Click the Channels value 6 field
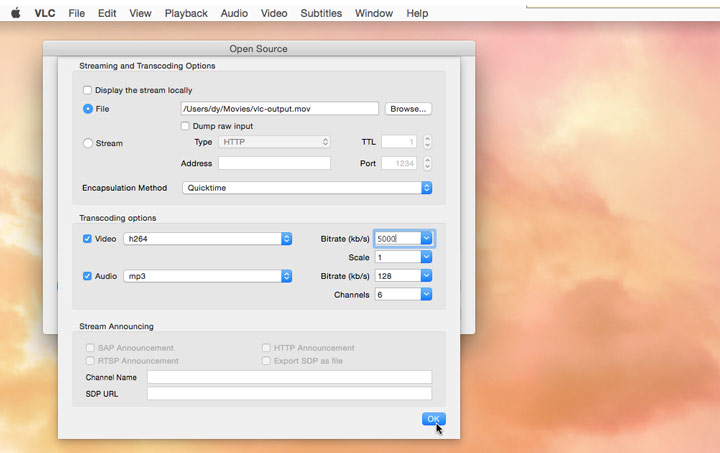The image size is (720, 453). click(398, 295)
